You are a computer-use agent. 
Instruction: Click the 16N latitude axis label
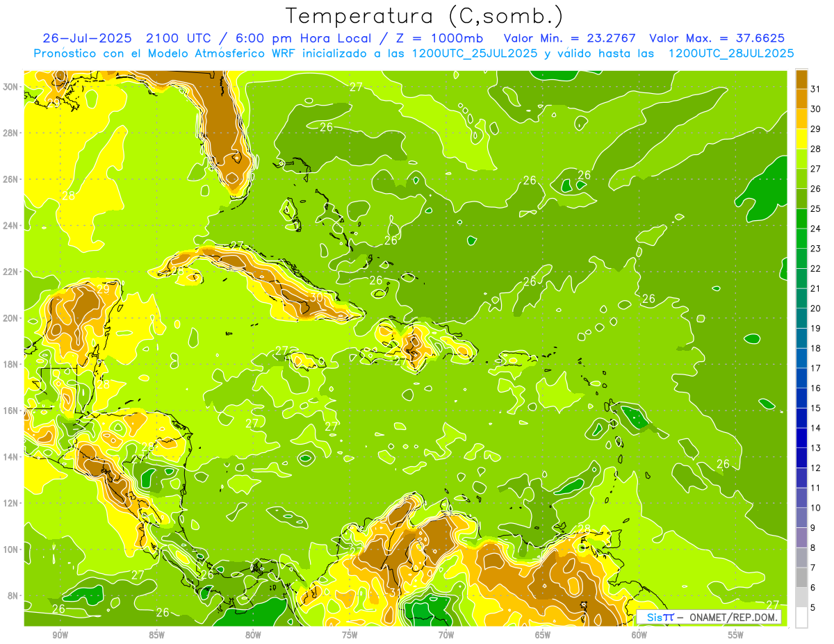click(12, 411)
